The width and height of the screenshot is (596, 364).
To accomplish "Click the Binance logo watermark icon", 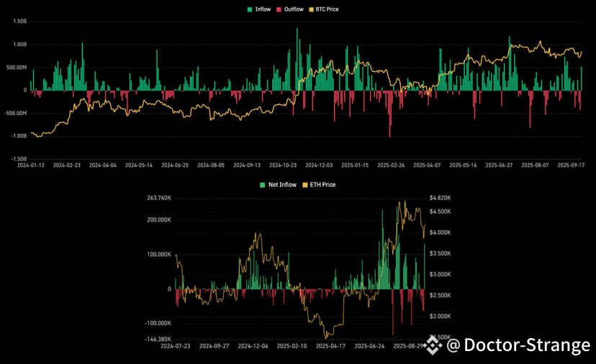I will pyautogui.click(x=433, y=346).
